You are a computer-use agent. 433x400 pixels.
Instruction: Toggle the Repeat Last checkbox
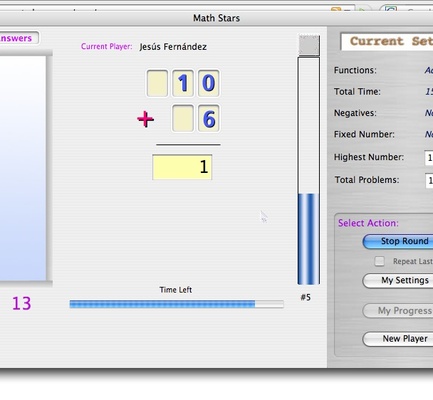click(379, 261)
